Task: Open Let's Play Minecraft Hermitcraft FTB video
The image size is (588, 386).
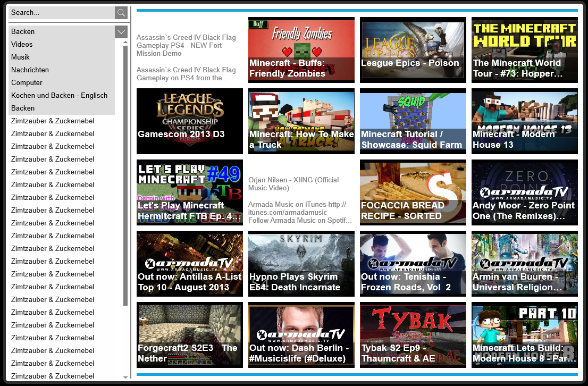Action: coord(190,192)
